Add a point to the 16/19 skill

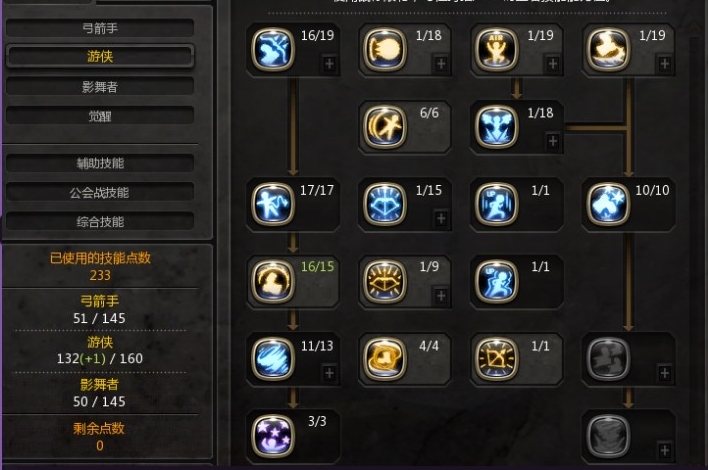(330, 64)
